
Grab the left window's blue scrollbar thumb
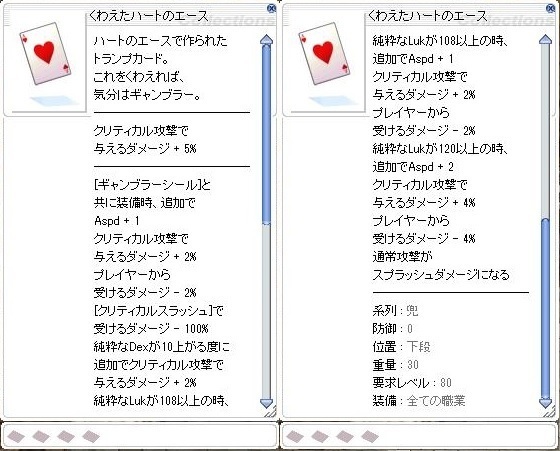coord(266,134)
